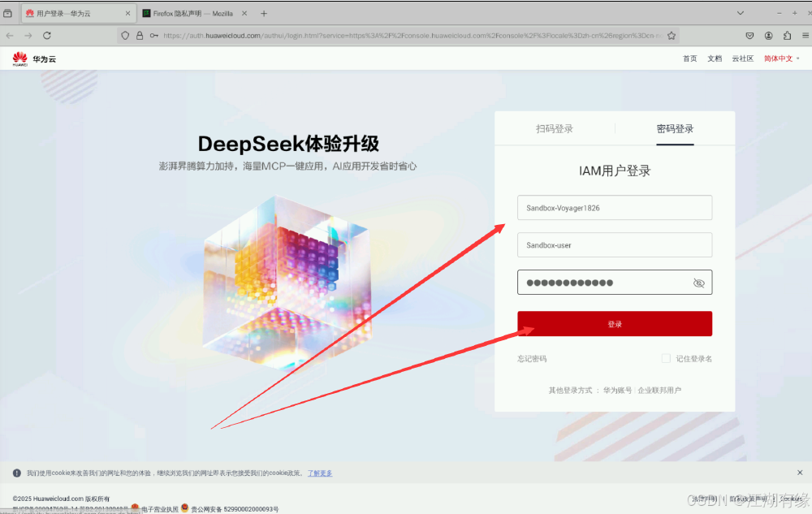This screenshot has width=812, height=514.
Task: Switch to the Firefox 隐私声明 browser tab
Action: click(196, 14)
